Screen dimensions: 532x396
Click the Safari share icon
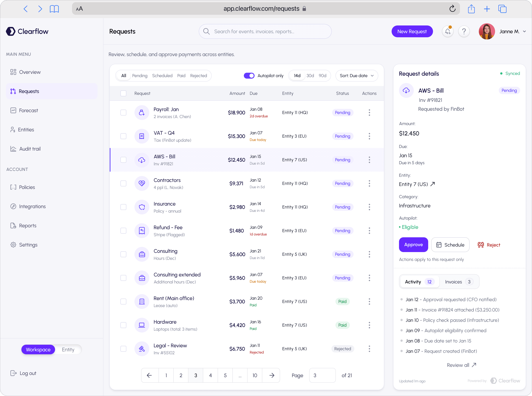point(471,9)
